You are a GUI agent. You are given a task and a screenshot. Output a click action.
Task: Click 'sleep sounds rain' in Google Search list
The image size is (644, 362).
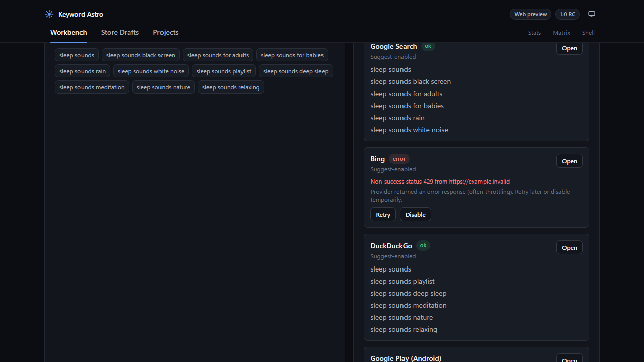click(x=397, y=118)
